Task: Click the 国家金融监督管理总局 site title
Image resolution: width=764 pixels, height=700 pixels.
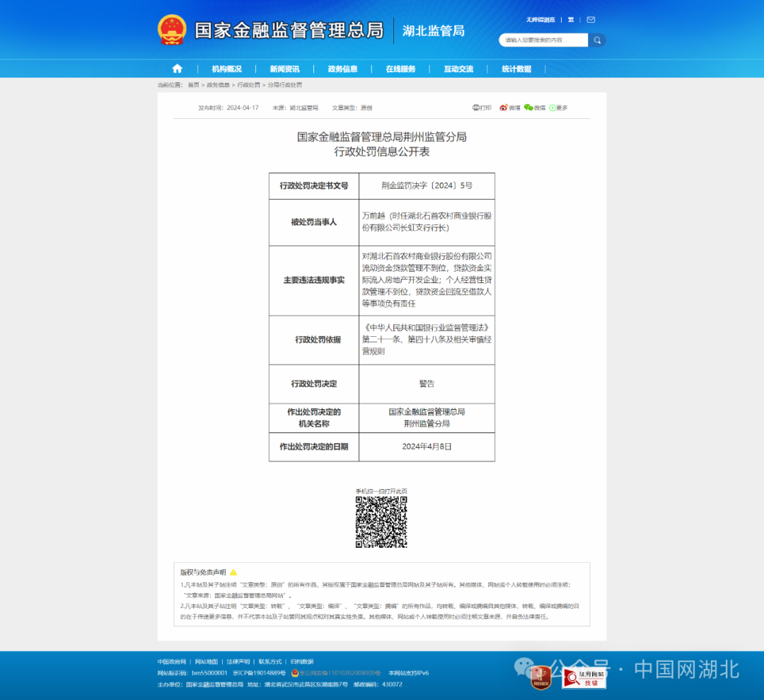Action: 289,30
